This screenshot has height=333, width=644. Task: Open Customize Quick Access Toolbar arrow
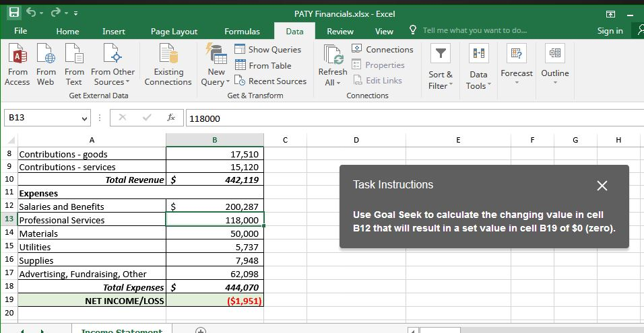pyautogui.click(x=76, y=14)
